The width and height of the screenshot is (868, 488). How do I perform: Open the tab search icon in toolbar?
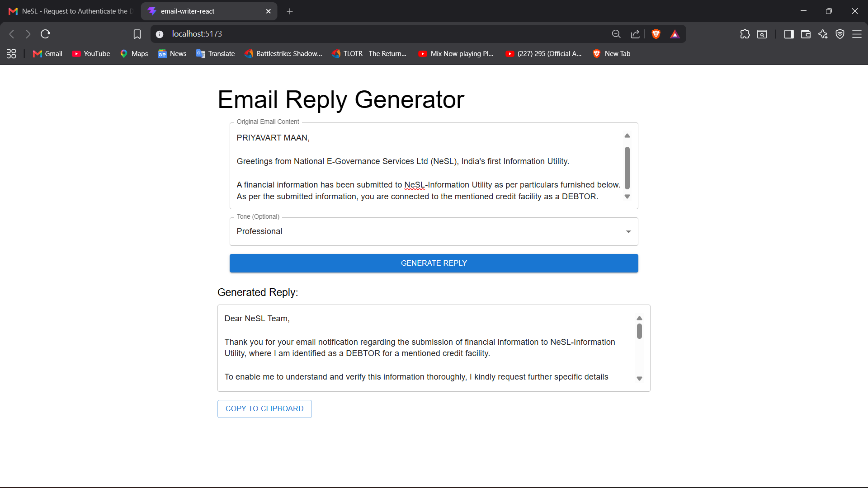[762, 34]
